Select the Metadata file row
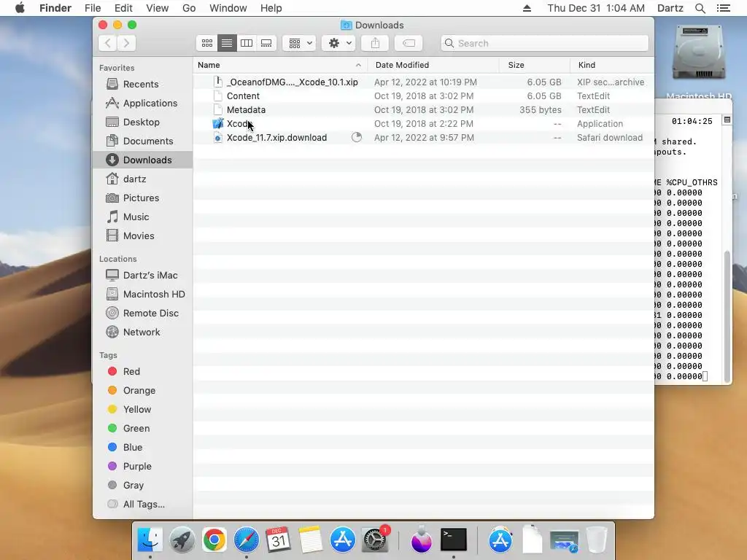The image size is (747, 560). click(424, 110)
